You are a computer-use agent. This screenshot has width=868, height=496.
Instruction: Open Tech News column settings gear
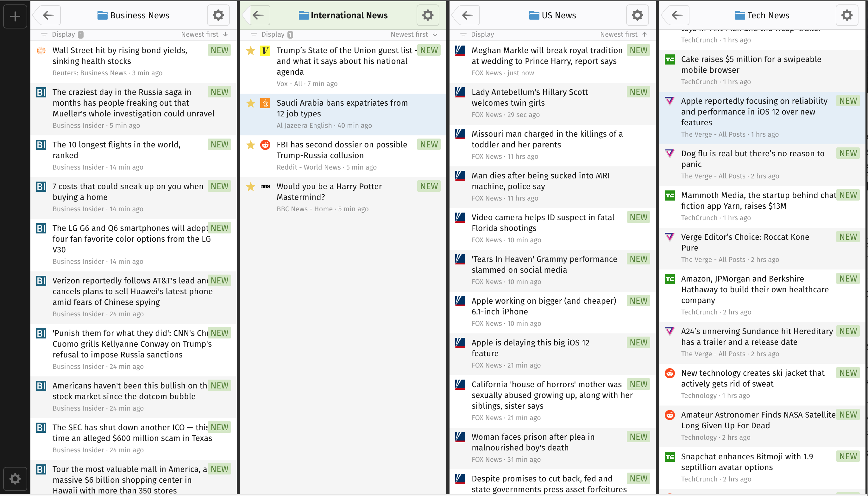[847, 15]
